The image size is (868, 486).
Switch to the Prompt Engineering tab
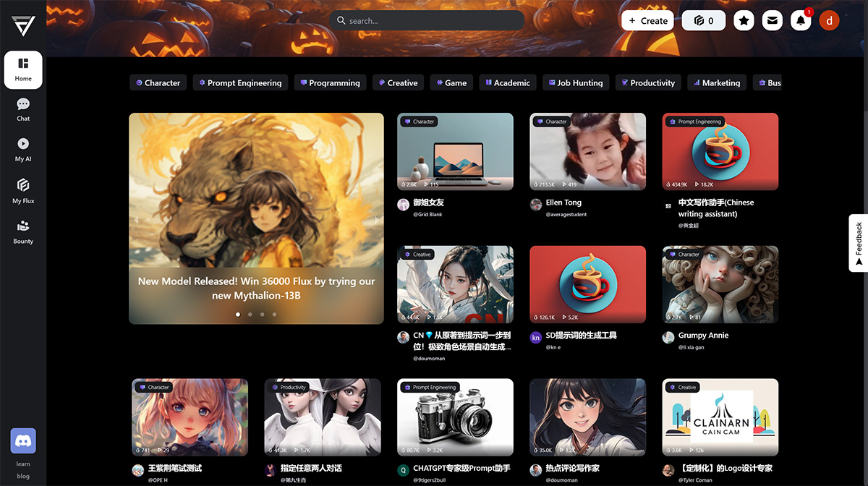240,82
